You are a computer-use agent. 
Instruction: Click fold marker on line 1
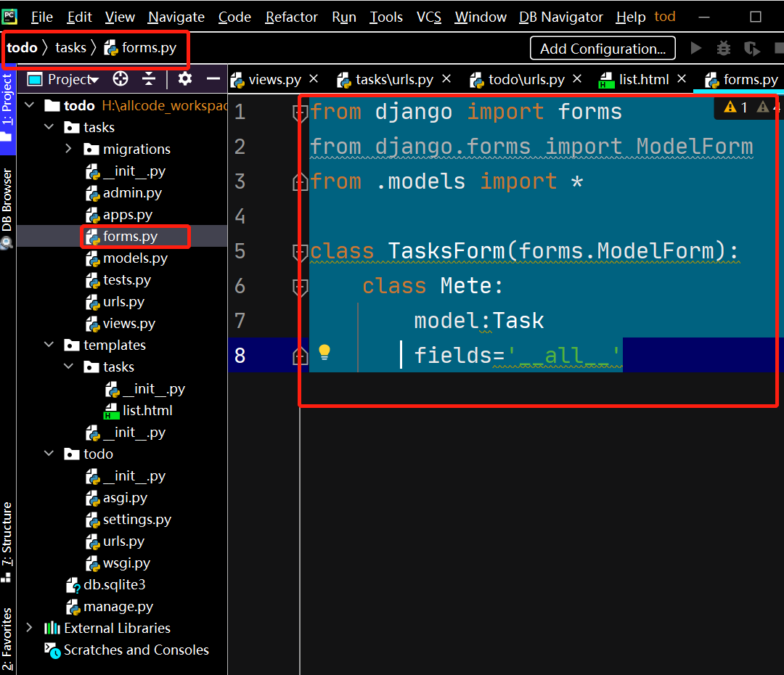300,113
